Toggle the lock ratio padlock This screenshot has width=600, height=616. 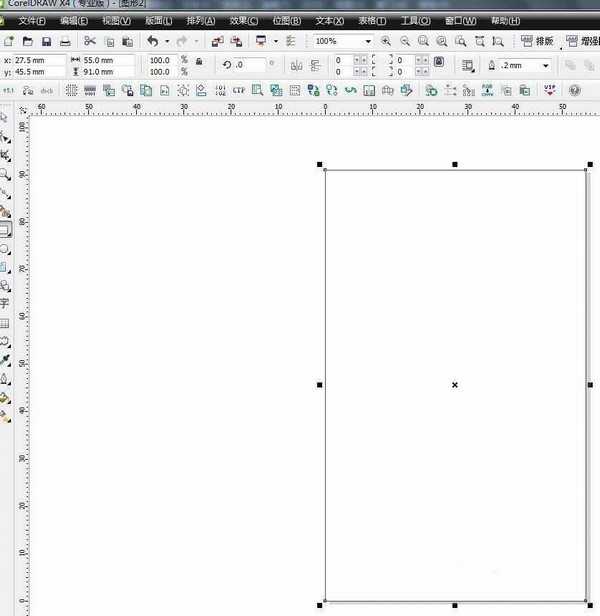[x=199, y=61]
